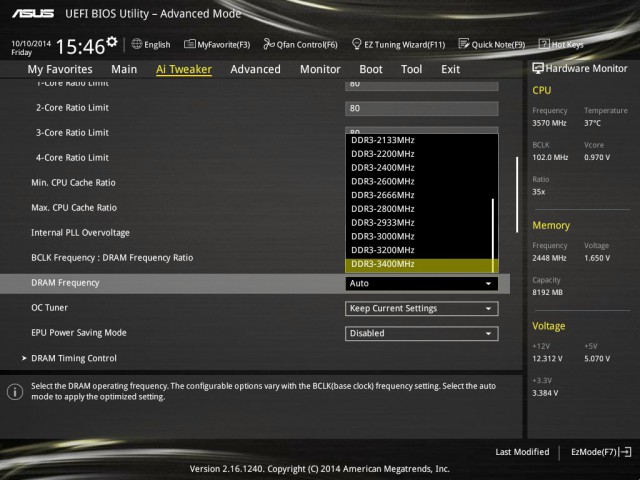The image size is (640, 480).
Task: Click the 10/10/2014 date text
Action: pyautogui.click(x=31, y=43)
